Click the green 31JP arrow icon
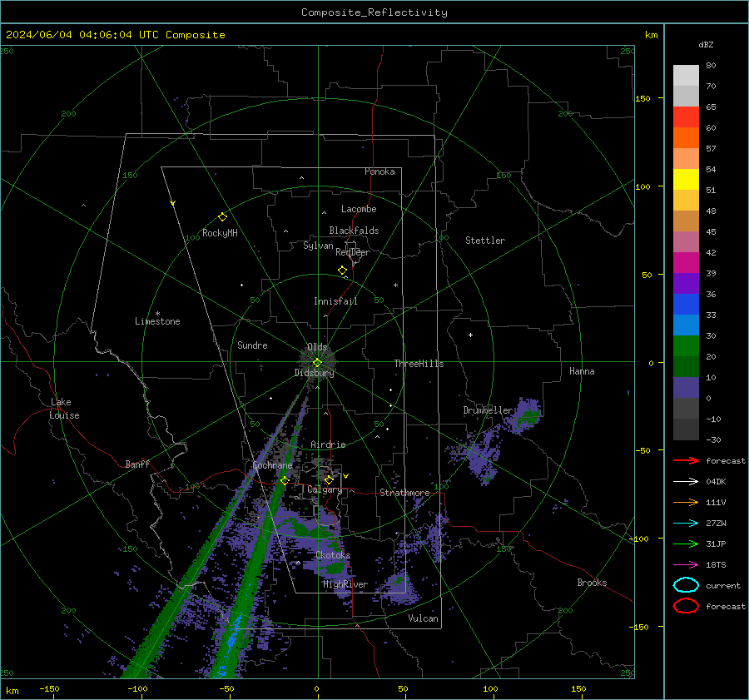The width and height of the screenshot is (749, 700). (x=686, y=544)
